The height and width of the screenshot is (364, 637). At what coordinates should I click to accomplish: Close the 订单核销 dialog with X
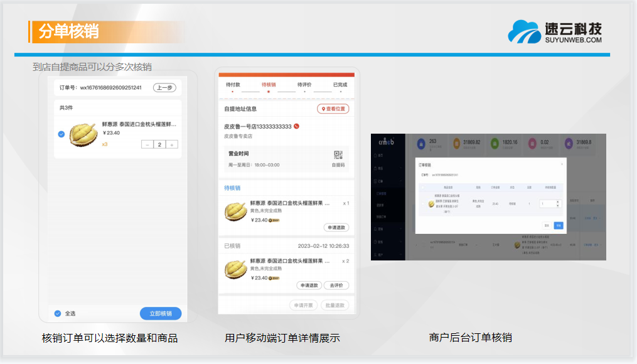[x=562, y=164]
